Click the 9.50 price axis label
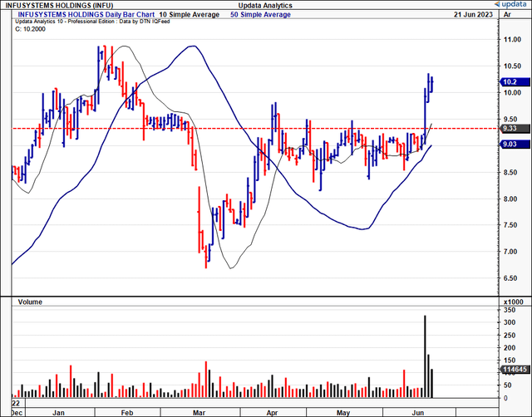Image resolution: width=532 pixels, height=417 pixels. [x=512, y=119]
